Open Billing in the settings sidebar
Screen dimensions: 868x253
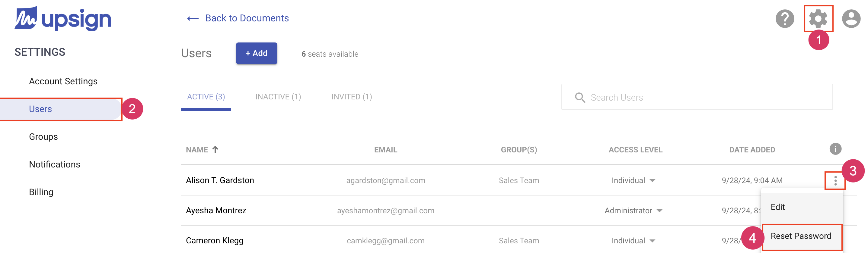41,192
